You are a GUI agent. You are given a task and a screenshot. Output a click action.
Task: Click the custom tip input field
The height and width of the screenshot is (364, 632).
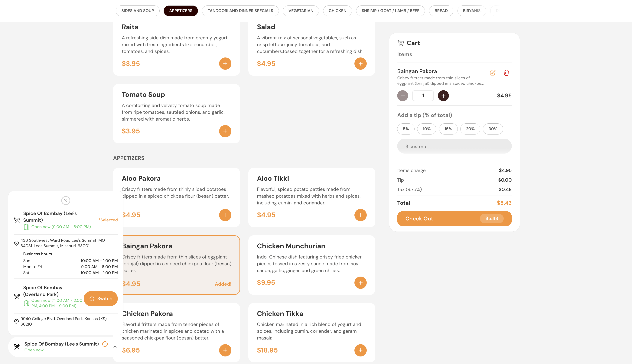(x=454, y=147)
